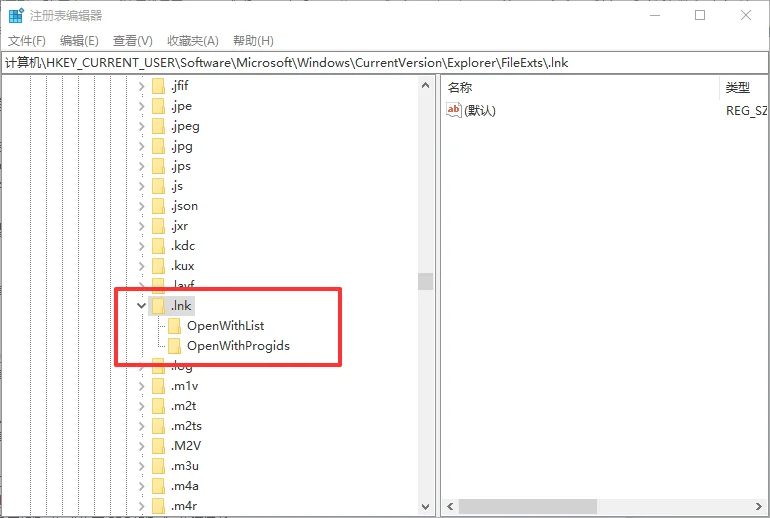
Task: Click the OpenWithList folder icon
Action: (x=174, y=326)
